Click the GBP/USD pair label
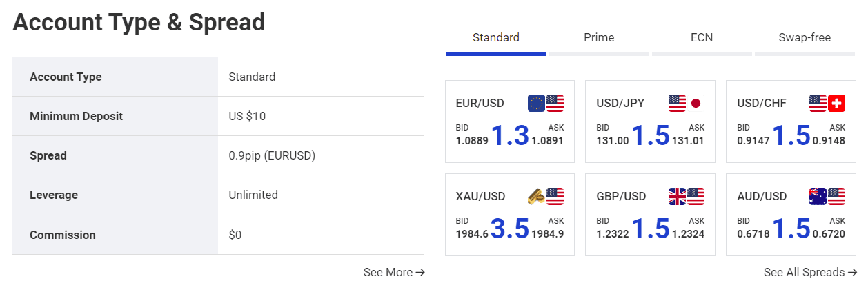Screen dimensions: 868x290 tap(621, 197)
